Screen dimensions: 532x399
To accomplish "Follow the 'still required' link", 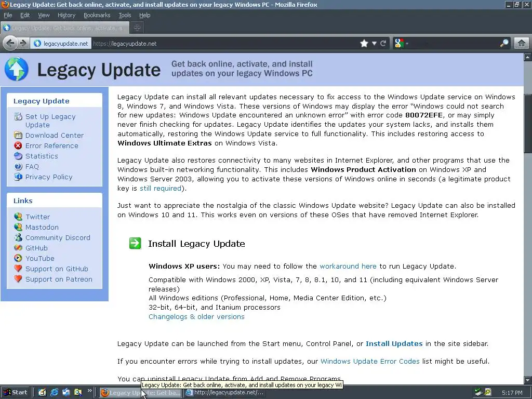I will [x=161, y=188].
